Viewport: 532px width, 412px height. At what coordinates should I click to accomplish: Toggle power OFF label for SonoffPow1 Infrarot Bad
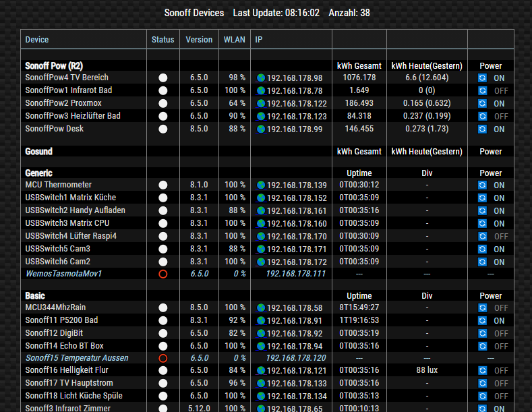coord(501,91)
